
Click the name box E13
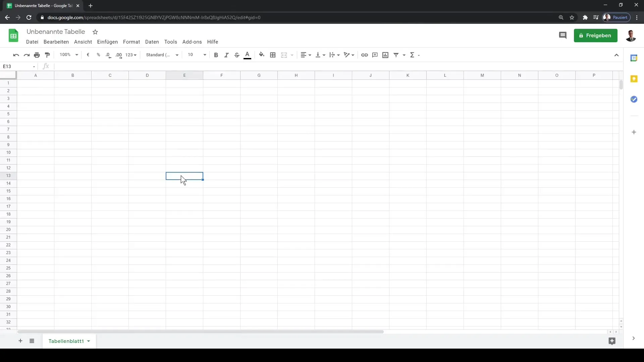coord(19,66)
